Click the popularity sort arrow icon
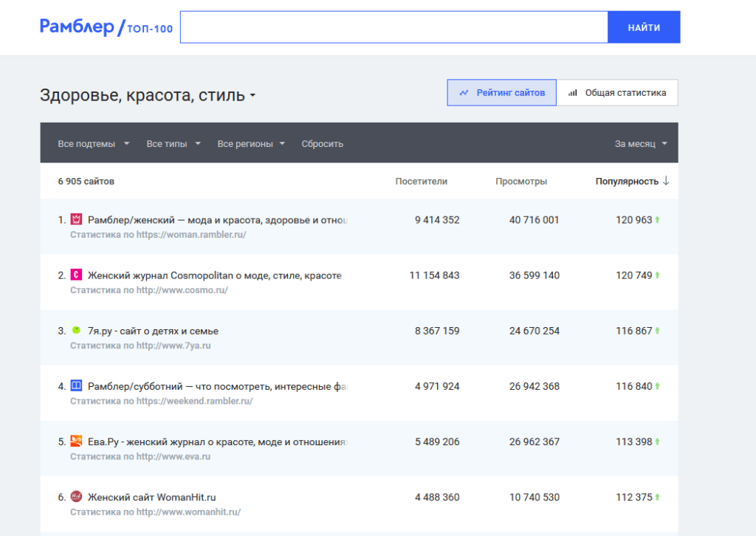Viewport: 756px width, 536px height. 666,181
